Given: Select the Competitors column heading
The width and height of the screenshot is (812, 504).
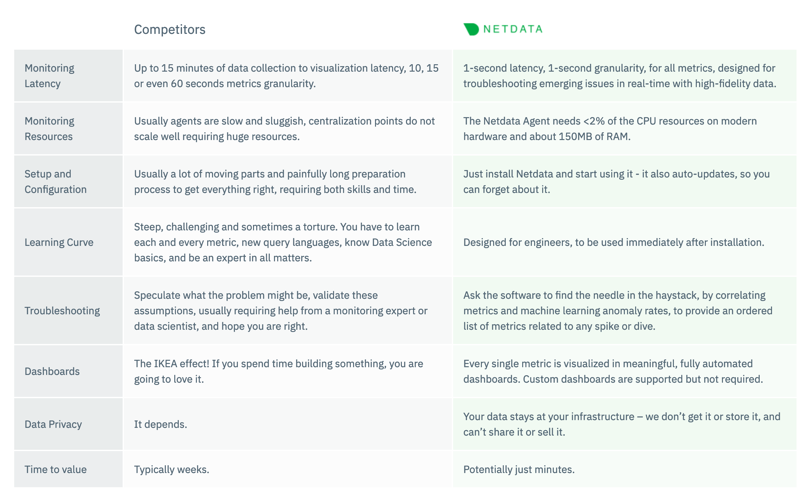Looking at the screenshot, I should click(x=170, y=30).
